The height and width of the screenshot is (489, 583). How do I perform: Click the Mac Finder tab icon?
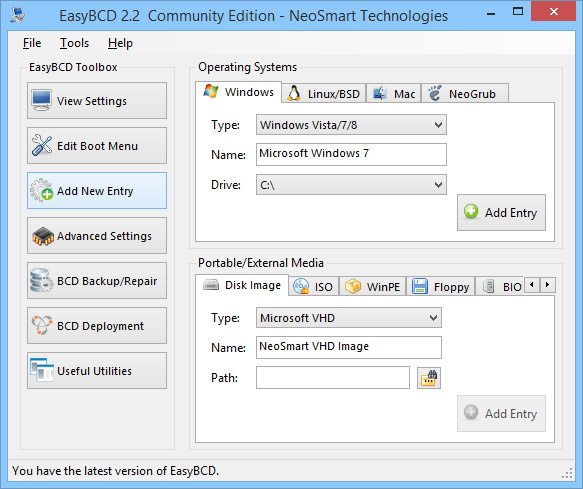[x=379, y=93]
